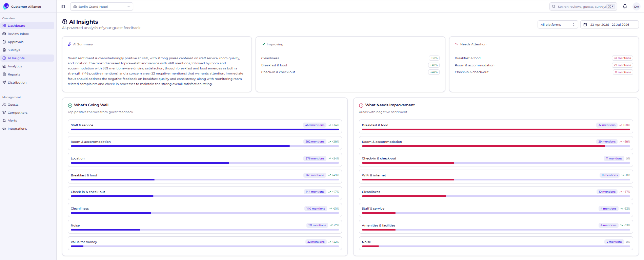Open the notifications bell

point(625,6)
